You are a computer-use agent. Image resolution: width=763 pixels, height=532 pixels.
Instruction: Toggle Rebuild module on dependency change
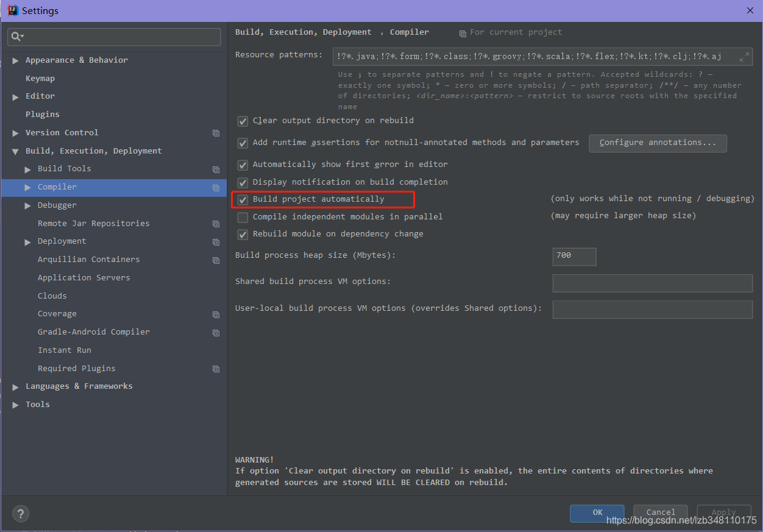243,234
